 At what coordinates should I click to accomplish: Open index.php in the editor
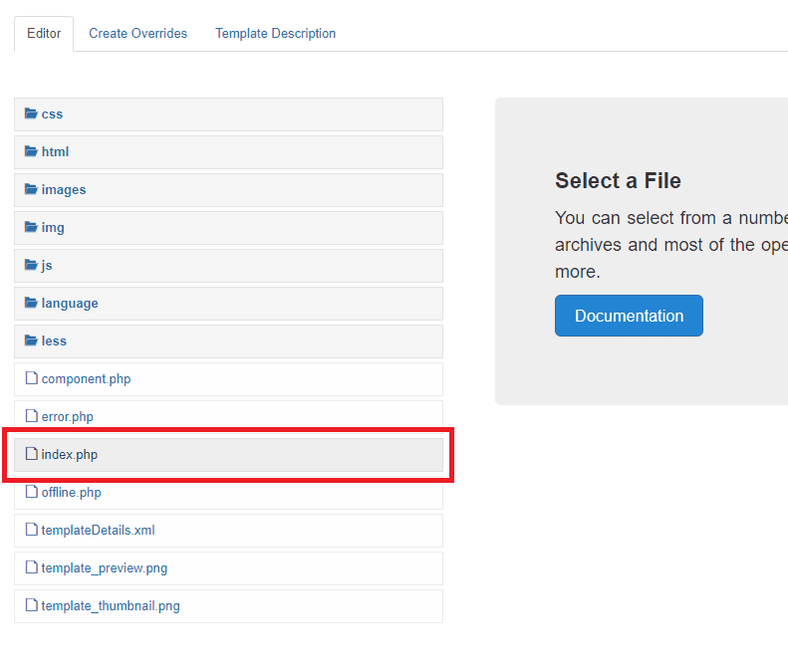point(70,455)
